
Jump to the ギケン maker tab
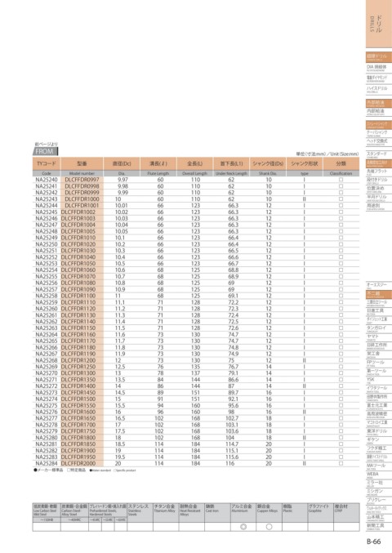tap(379, 440)
